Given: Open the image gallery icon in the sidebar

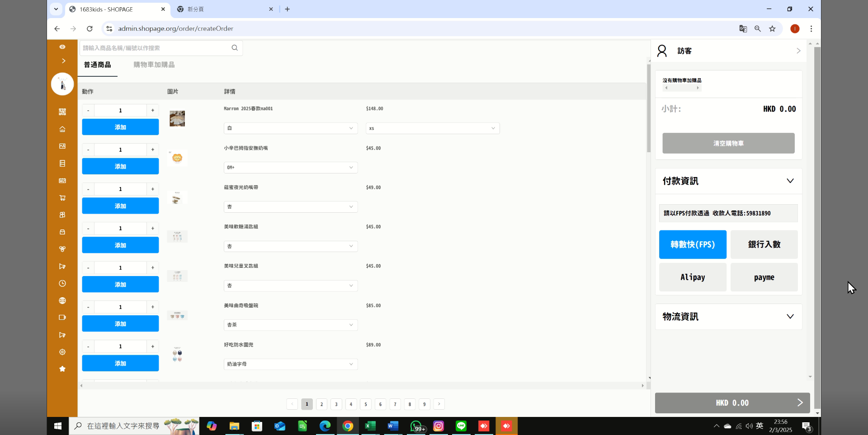Looking at the screenshot, I should point(62,146).
